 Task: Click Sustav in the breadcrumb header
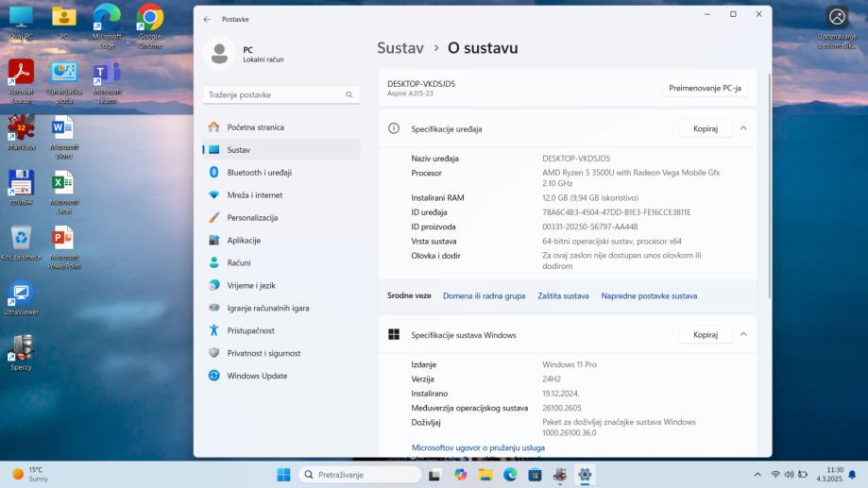coord(400,48)
